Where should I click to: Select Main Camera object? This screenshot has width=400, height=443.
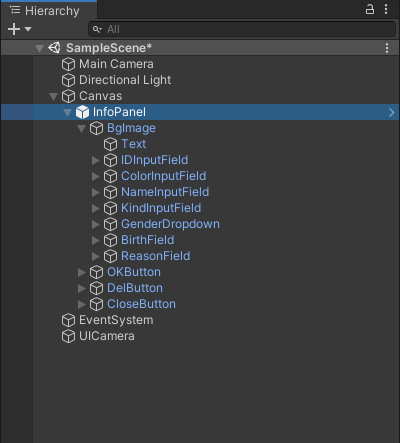pos(116,64)
